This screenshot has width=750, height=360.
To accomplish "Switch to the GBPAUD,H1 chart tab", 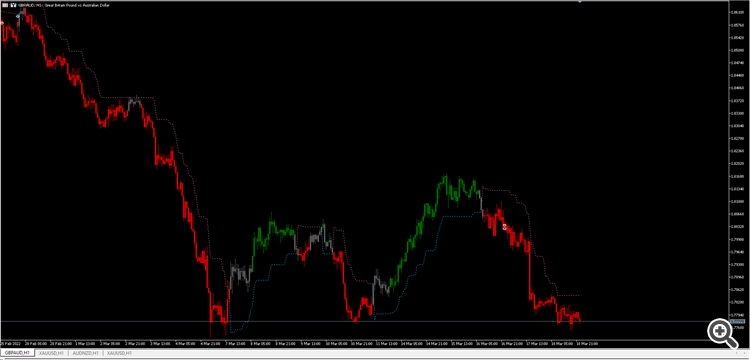I will pyautogui.click(x=17, y=353).
